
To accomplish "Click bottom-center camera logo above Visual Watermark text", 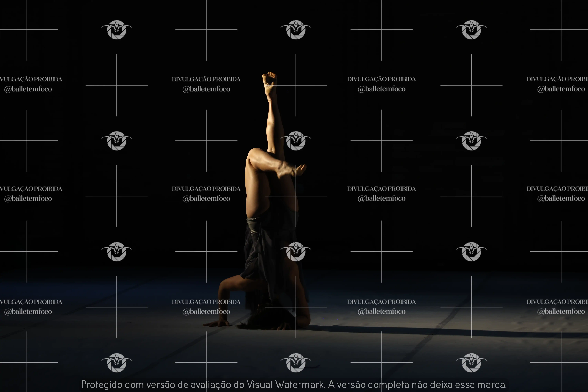I will [x=296, y=363].
